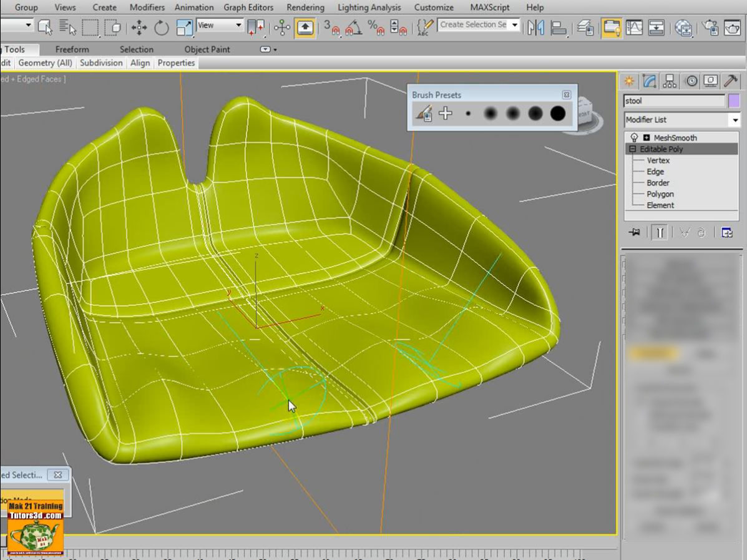
Task: Select the largest solid black brush preset
Action: [x=557, y=113]
